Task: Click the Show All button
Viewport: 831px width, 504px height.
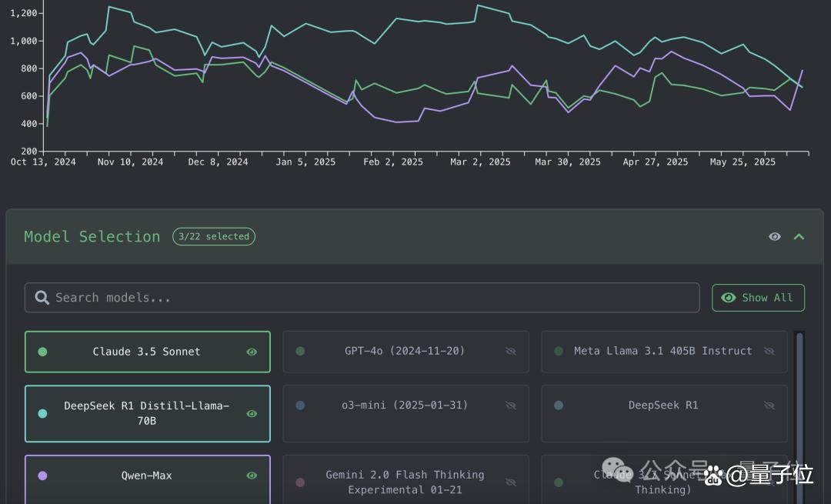Action: pos(758,298)
